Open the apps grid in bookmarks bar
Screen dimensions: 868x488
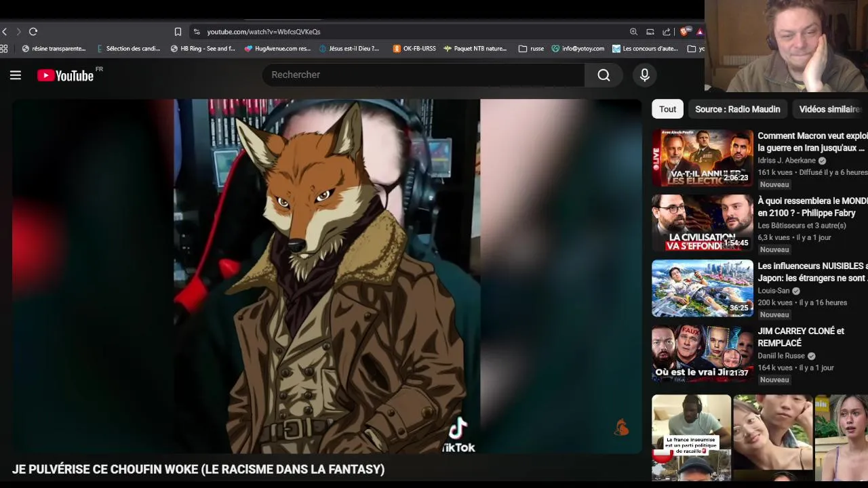(4, 49)
